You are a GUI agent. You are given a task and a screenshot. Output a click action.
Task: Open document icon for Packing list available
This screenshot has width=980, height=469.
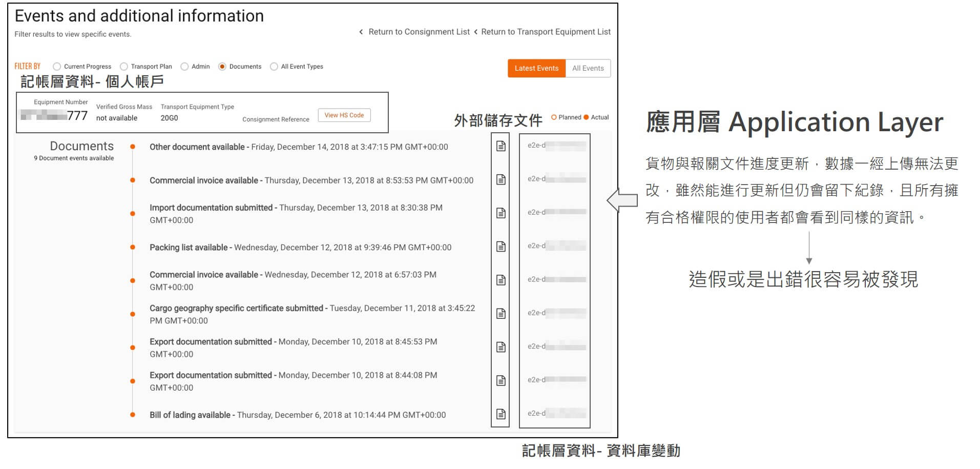(501, 247)
